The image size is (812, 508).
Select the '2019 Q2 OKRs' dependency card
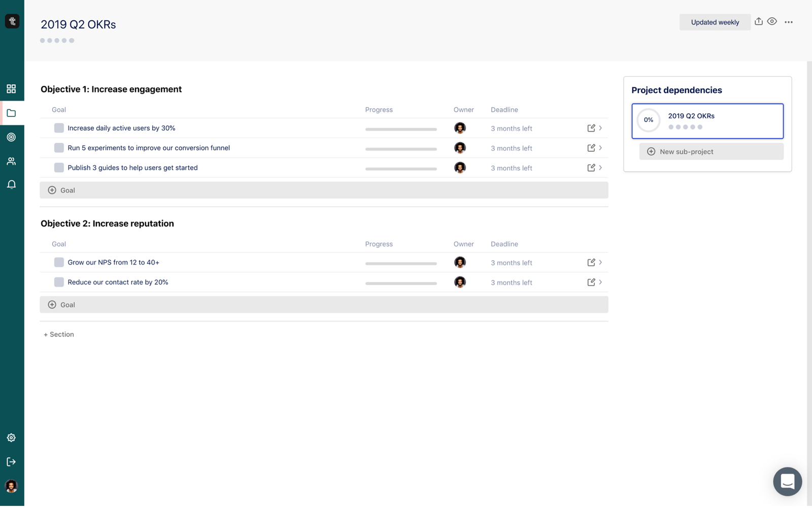[x=707, y=121]
